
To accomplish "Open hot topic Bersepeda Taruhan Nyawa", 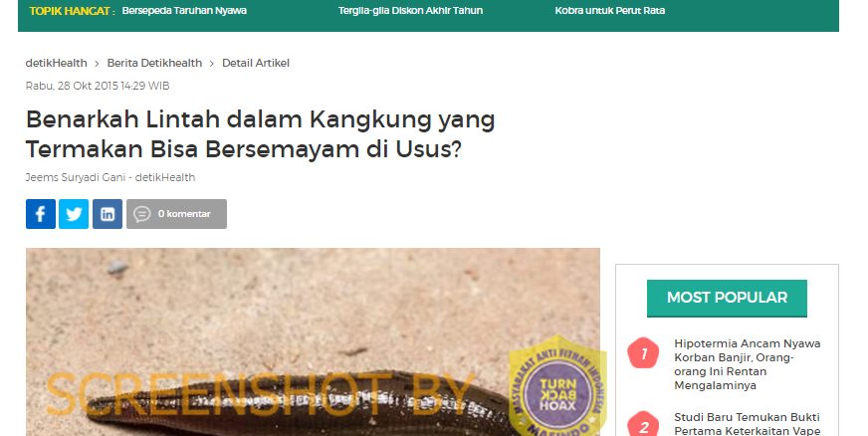I will tap(184, 11).
